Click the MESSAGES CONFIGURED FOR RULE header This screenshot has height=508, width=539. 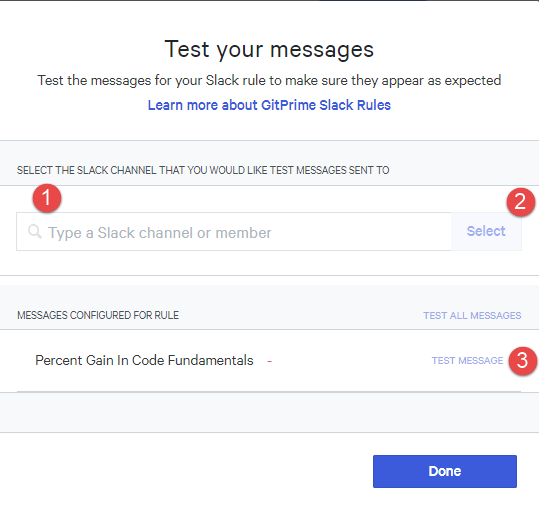tap(98, 315)
